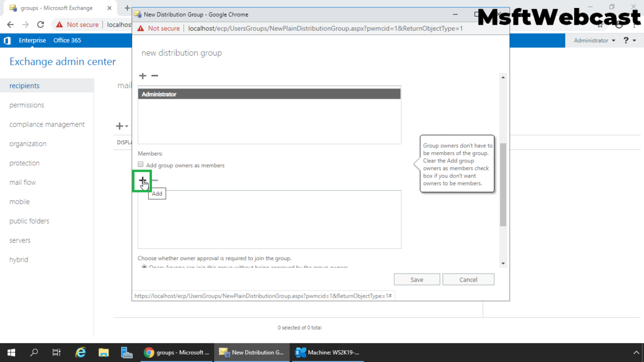Switch to the Machine: WS2K19 window from taskbar

click(x=327, y=352)
